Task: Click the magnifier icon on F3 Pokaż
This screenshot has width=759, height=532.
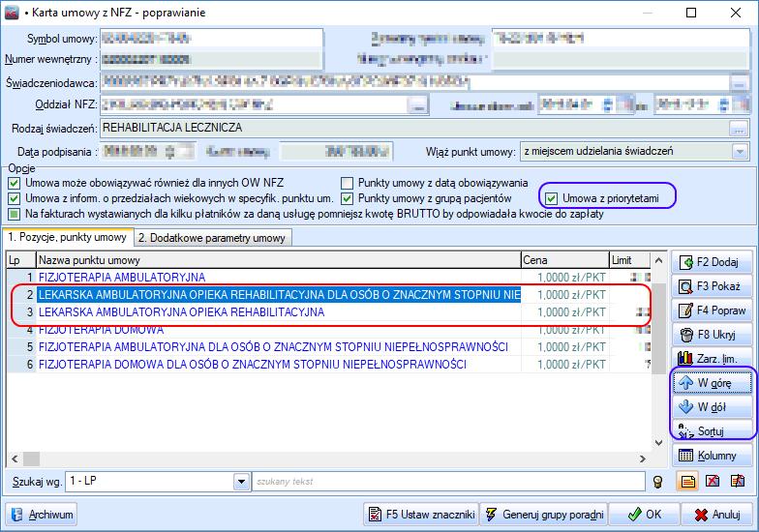Action: (685, 286)
